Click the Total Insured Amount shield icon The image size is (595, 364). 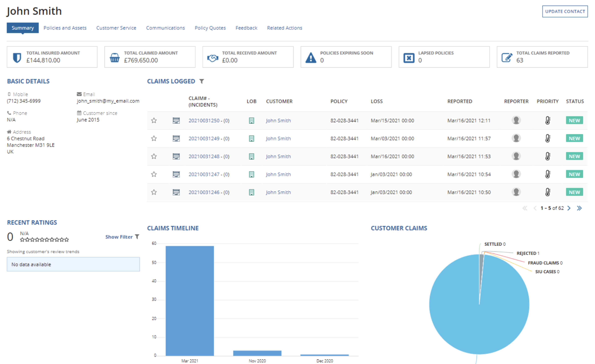coord(17,58)
